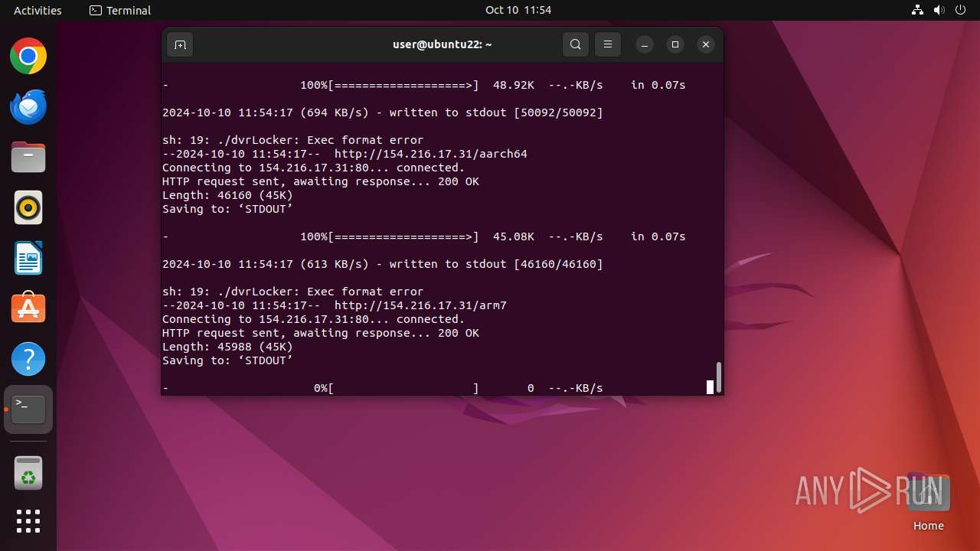Click the volume status icon

(x=939, y=10)
